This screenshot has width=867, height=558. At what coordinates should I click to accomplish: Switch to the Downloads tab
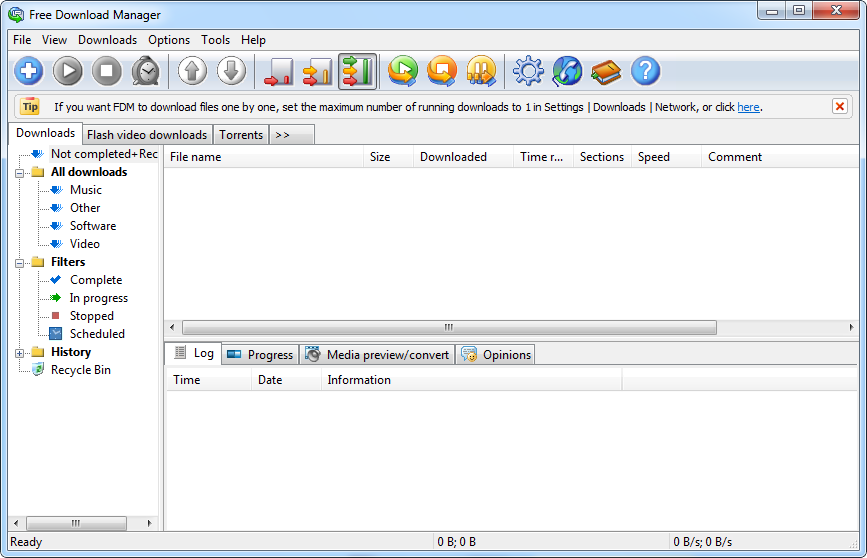point(45,133)
